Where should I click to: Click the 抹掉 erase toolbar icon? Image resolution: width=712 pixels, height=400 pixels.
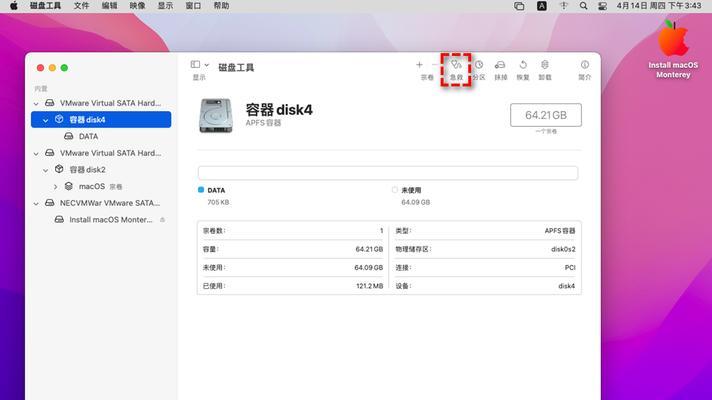[500, 65]
